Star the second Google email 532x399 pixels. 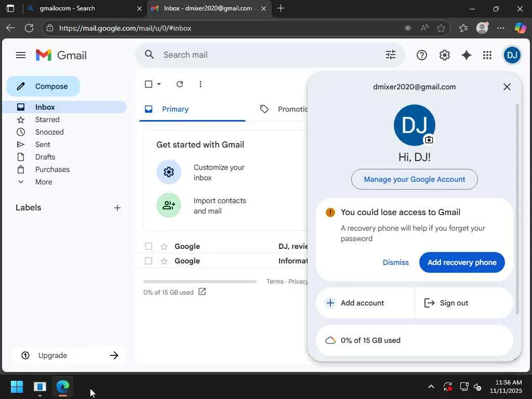pos(164,261)
